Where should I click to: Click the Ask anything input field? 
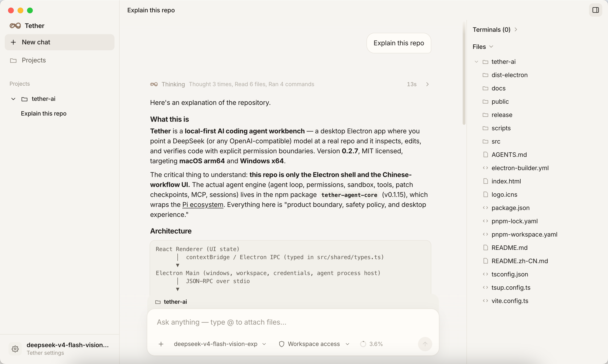tap(293, 322)
